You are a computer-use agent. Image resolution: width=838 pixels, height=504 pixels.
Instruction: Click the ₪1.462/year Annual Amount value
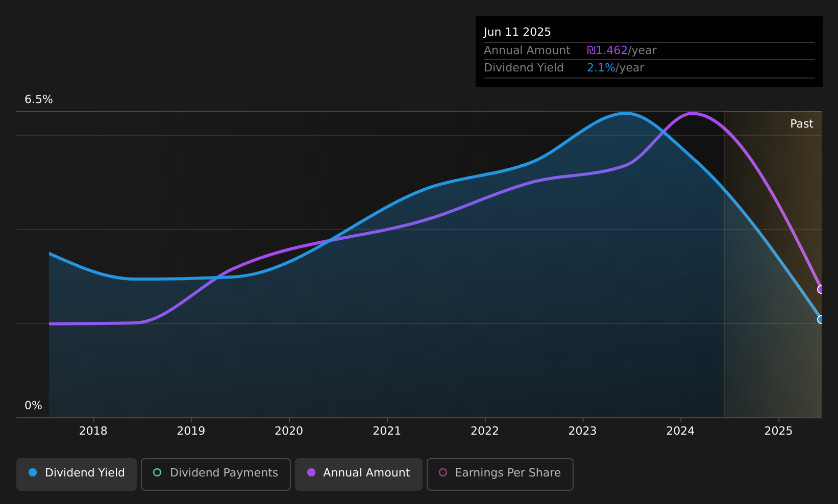(x=622, y=51)
